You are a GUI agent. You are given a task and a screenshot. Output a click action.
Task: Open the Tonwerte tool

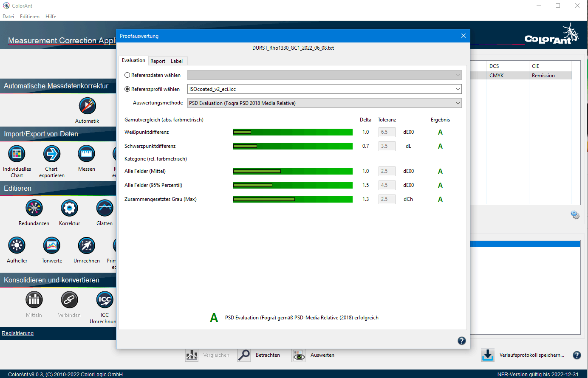click(x=52, y=245)
